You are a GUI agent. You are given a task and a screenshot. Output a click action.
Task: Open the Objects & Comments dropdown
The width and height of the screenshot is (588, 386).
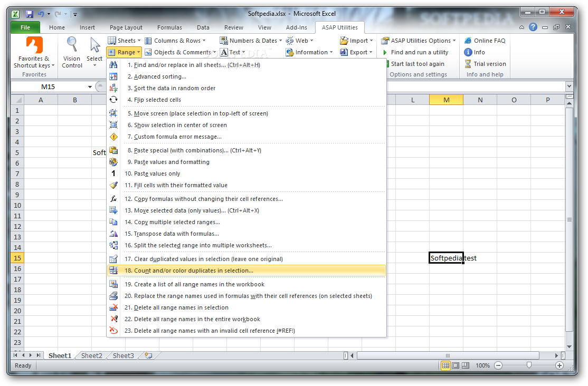click(181, 52)
